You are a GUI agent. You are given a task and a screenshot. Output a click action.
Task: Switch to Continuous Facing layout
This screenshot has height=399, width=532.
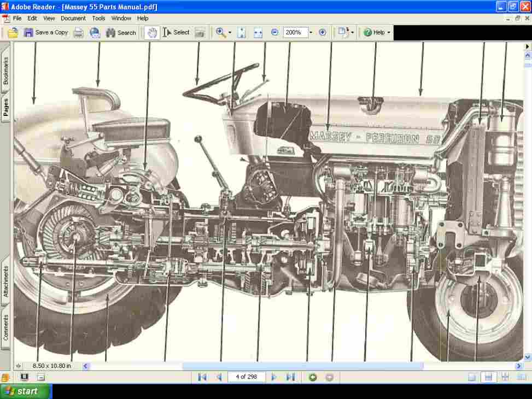coord(505,377)
